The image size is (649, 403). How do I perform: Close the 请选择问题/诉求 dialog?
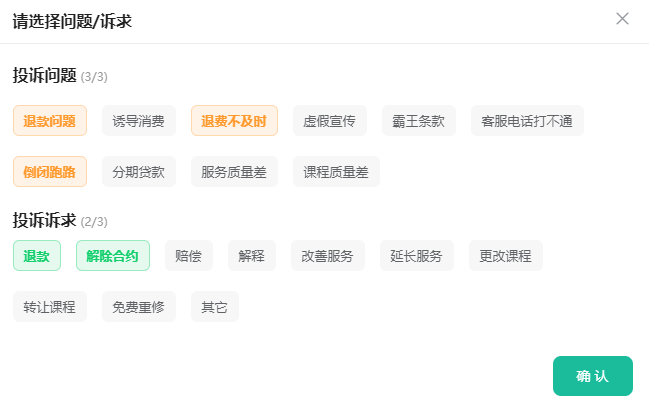(622, 19)
